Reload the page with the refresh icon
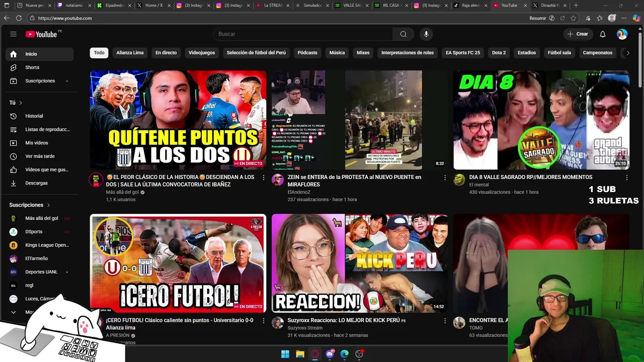 [19, 18]
